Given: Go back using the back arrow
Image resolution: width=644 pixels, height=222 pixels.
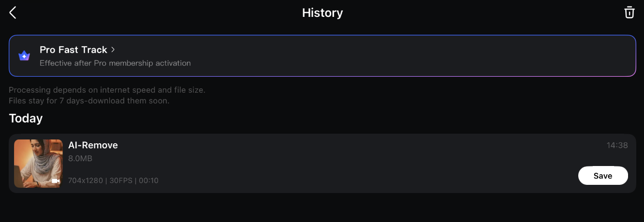Looking at the screenshot, I should (x=13, y=13).
